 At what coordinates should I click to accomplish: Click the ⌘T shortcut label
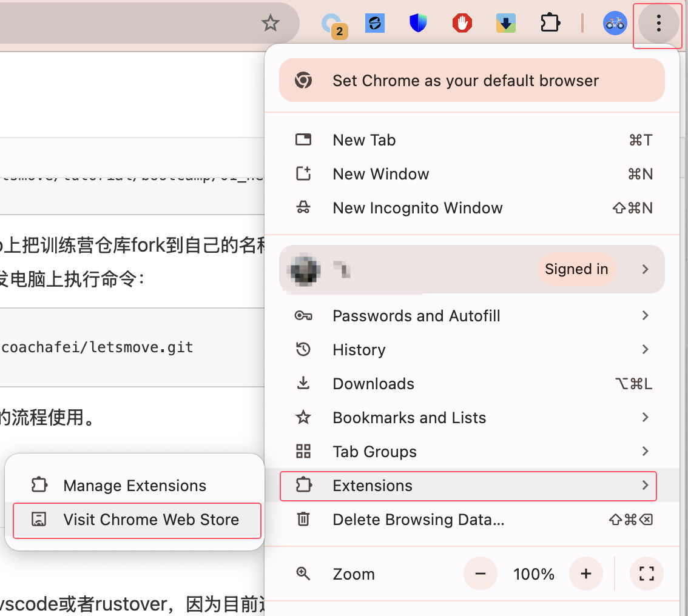[x=641, y=140]
